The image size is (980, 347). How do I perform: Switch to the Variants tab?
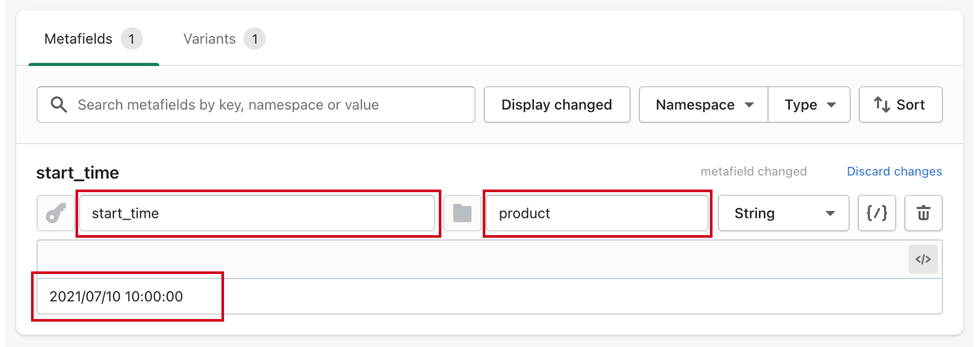[x=224, y=39]
